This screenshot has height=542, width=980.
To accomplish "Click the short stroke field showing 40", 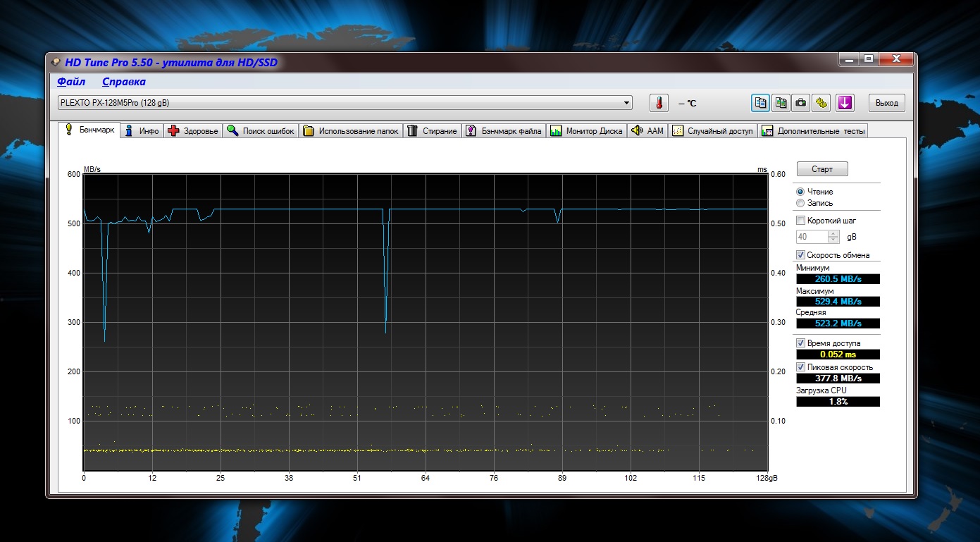I will point(813,237).
